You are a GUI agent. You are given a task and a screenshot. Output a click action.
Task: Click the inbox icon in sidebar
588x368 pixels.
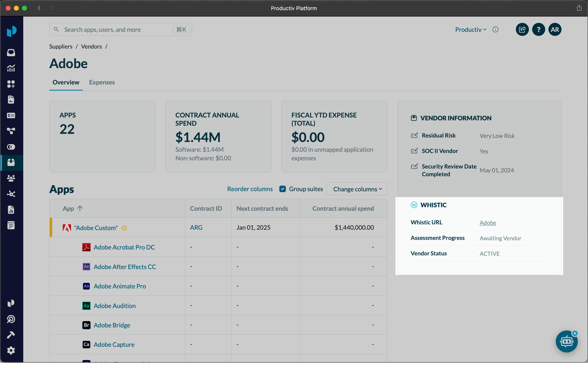(x=11, y=53)
